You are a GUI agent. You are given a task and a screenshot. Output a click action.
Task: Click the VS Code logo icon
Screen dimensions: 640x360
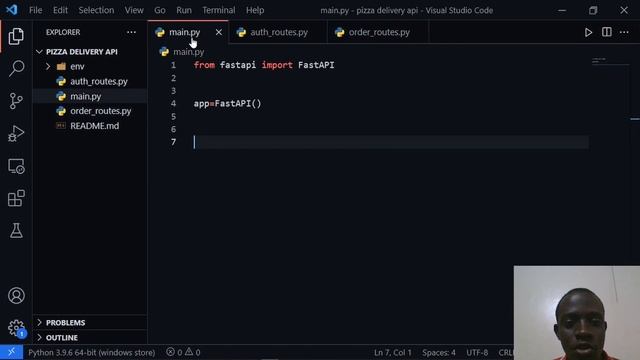12,10
